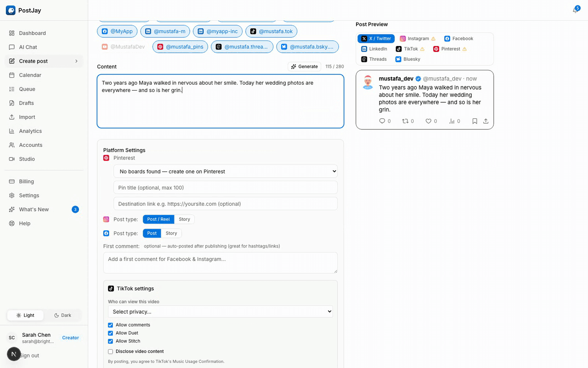Click the bookmark icon in tweet preview

[x=475, y=121]
